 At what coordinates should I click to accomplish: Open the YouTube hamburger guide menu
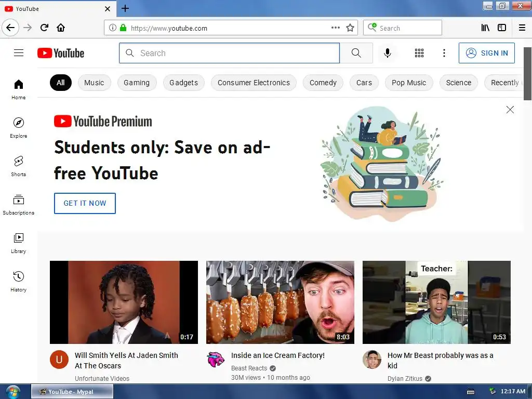point(19,53)
